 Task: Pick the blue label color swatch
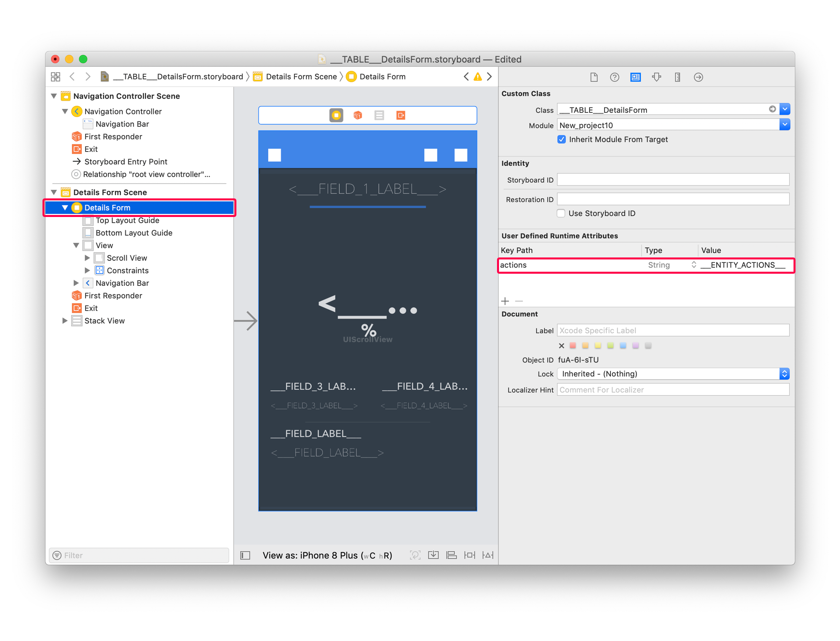(623, 346)
